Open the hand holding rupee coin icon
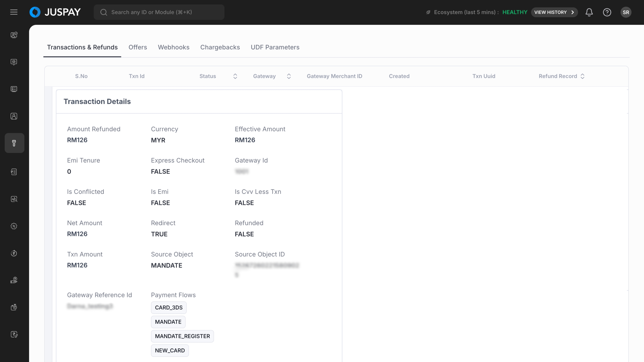The width and height of the screenshot is (644, 362). point(14,280)
